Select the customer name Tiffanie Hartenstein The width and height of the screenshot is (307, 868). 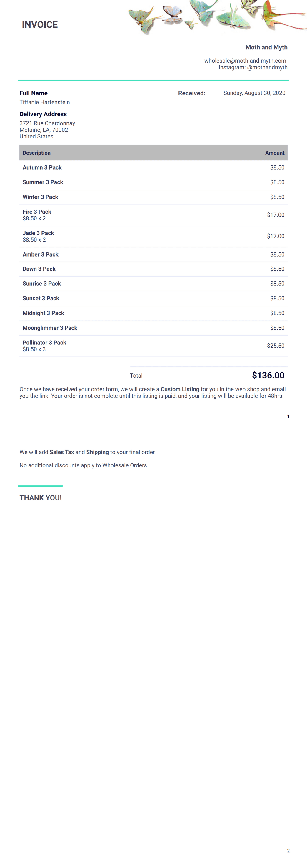[44, 103]
